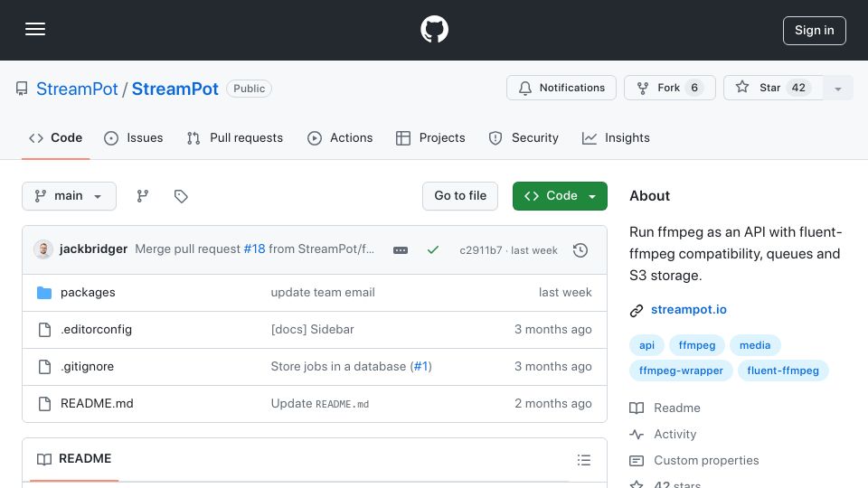Open pull request #18 link
This screenshot has width=868, height=488.
click(255, 249)
